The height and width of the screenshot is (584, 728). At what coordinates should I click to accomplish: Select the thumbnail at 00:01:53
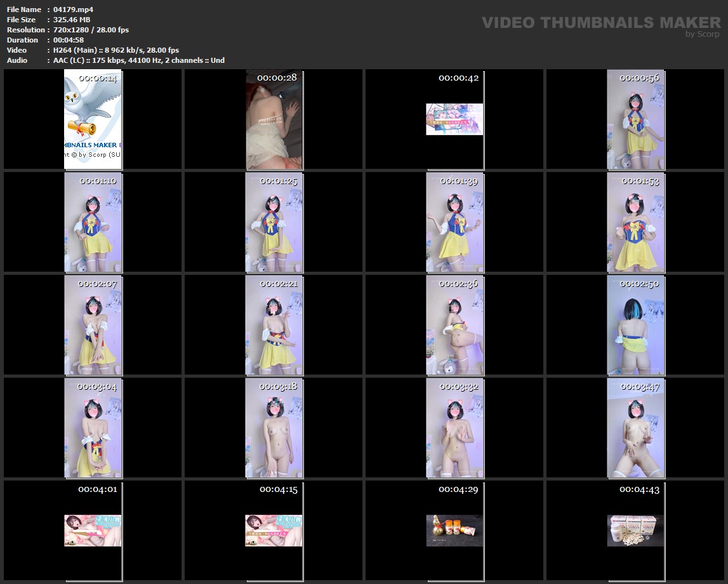pos(635,222)
